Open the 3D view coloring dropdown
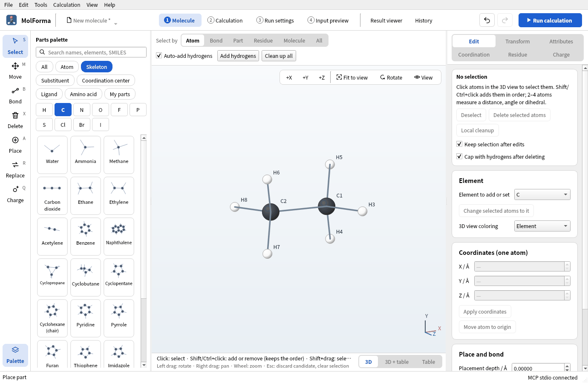588x383 pixels. click(x=542, y=226)
